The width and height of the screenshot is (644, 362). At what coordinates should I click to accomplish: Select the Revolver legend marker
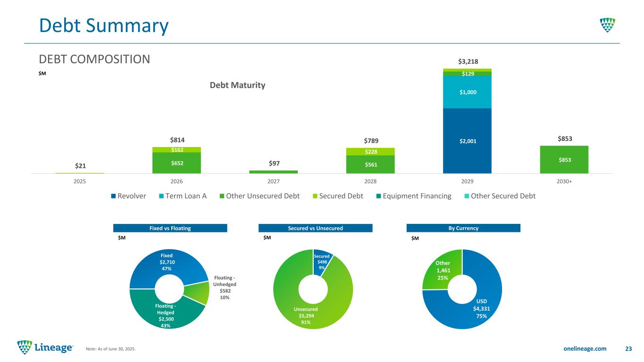(x=113, y=196)
